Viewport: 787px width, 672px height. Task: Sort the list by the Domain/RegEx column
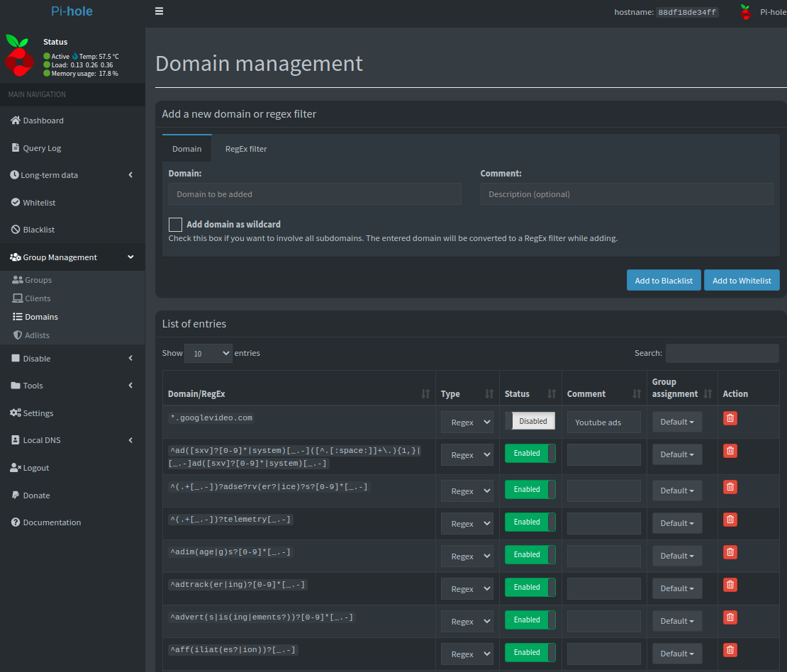point(425,394)
